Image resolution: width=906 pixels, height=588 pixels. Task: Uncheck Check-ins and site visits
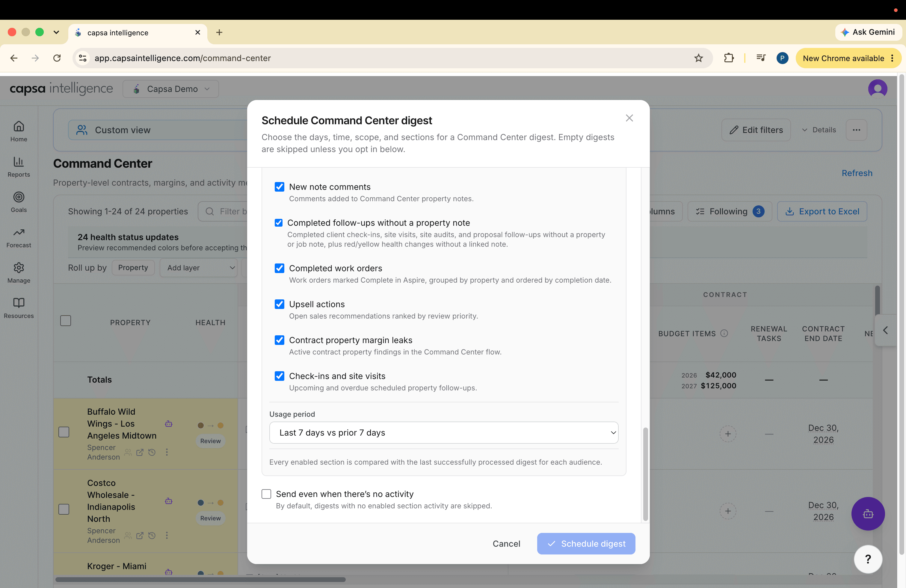pyautogui.click(x=280, y=376)
